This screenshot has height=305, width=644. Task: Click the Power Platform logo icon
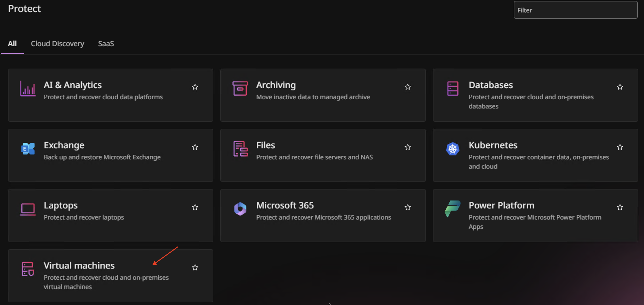coord(452,209)
